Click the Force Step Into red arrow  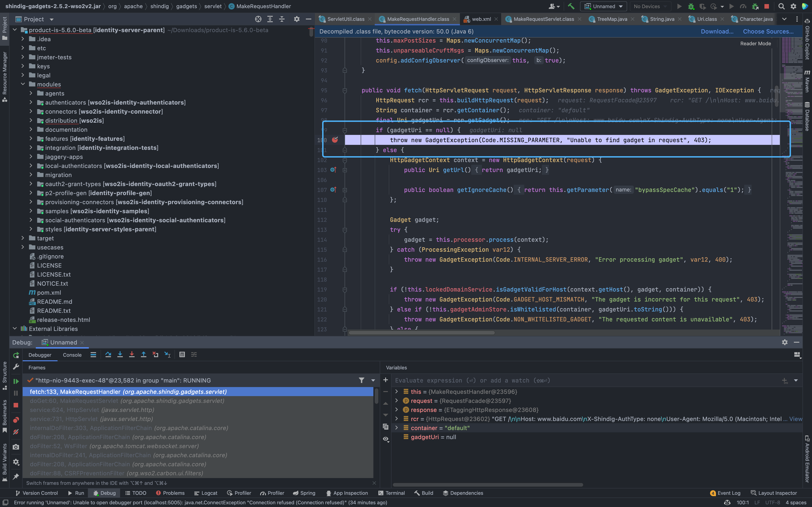tap(132, 354)
